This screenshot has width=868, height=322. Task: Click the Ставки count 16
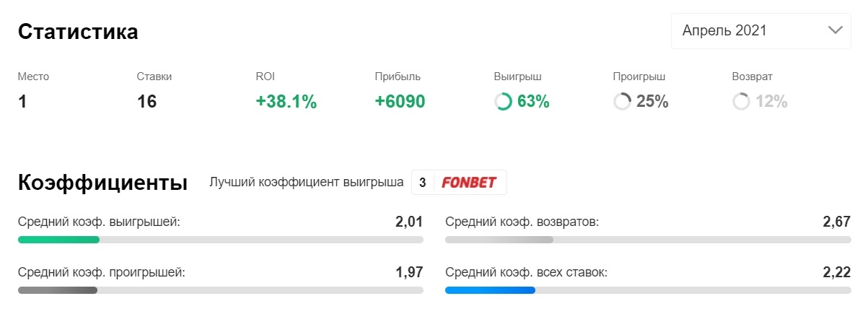pyautogui.click(x=146, y=102)
